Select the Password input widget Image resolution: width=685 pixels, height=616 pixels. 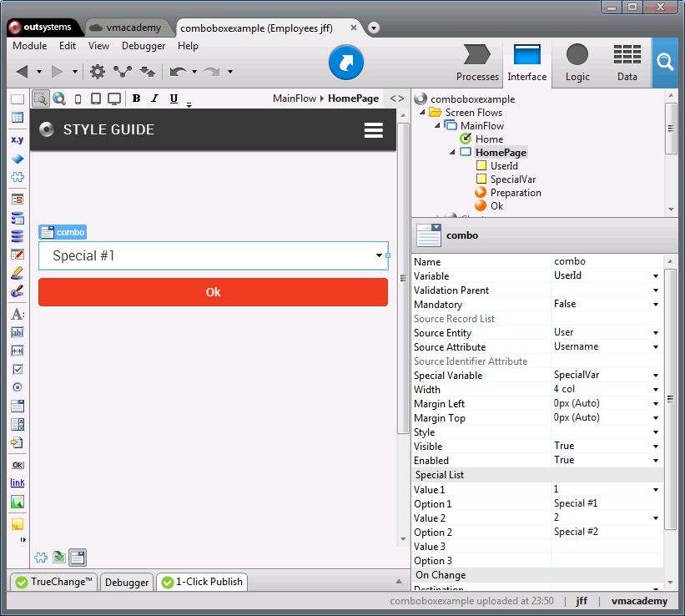point(18,351)
